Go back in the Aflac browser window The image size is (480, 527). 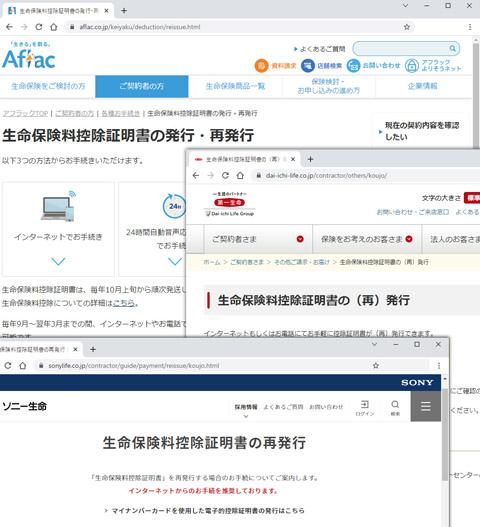(x=9, y=27)
